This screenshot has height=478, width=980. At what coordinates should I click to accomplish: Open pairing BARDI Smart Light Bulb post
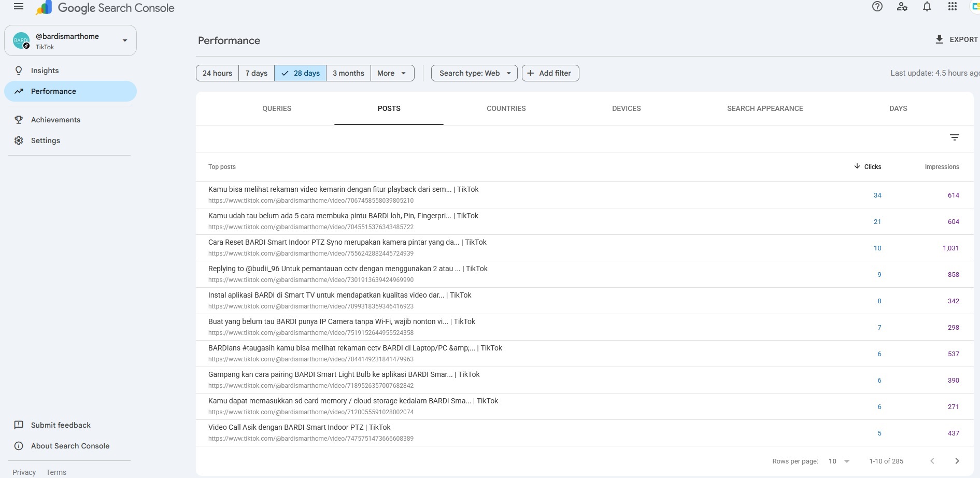point(585,380)
